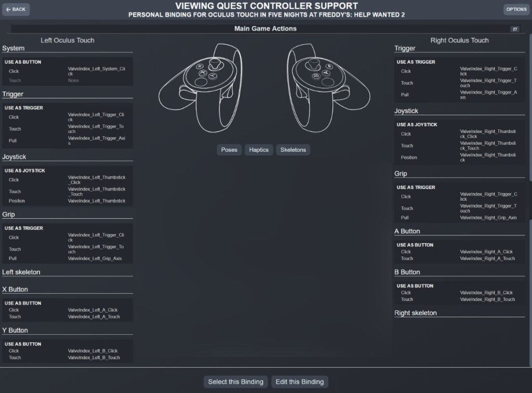This screenshot has height=393, width=532.
Task: Click ValveIndex_Left_A_Touch binding
Action: click(94, 317)
